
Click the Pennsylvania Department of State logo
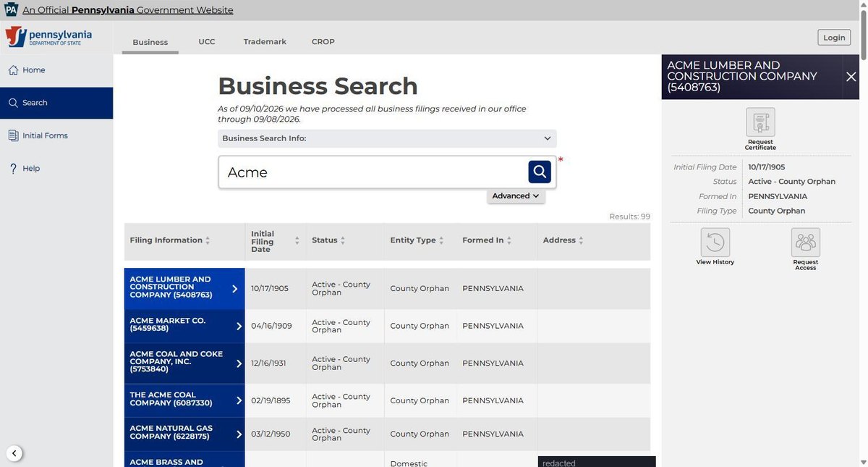coord(48,37)
